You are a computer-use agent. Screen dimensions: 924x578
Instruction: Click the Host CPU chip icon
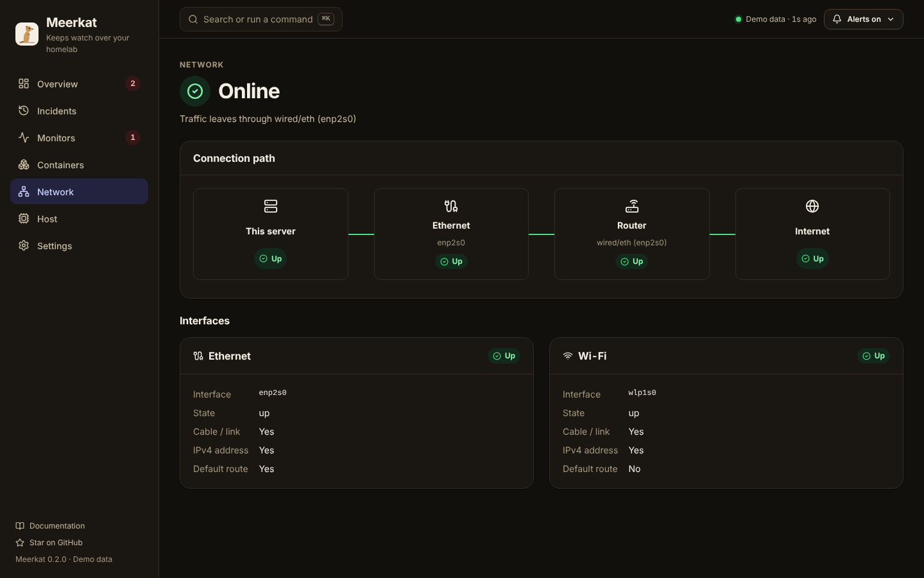[24, 218]
